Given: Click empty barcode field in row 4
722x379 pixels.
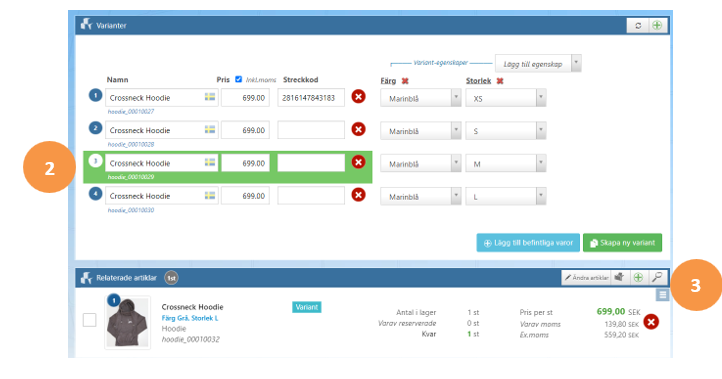Looking at the screenshot, I should point(311,196).
